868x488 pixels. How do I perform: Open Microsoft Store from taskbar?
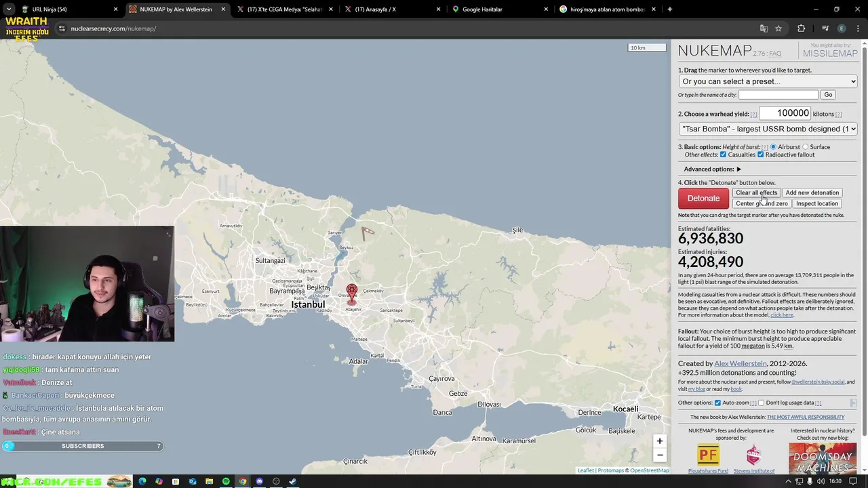tap(176, 481)
